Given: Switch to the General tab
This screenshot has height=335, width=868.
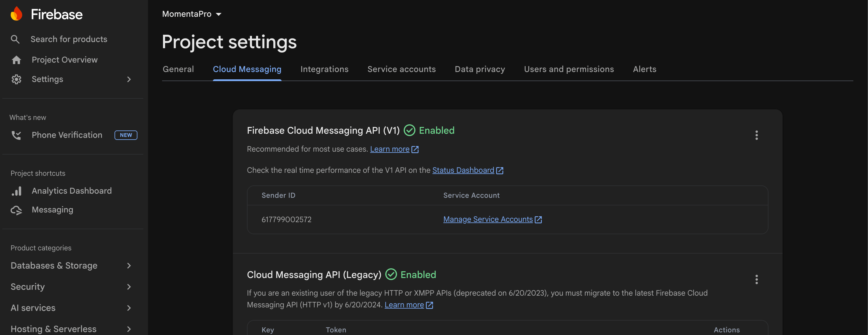Looking at the screenshot, I should click(x=178, y=69).
